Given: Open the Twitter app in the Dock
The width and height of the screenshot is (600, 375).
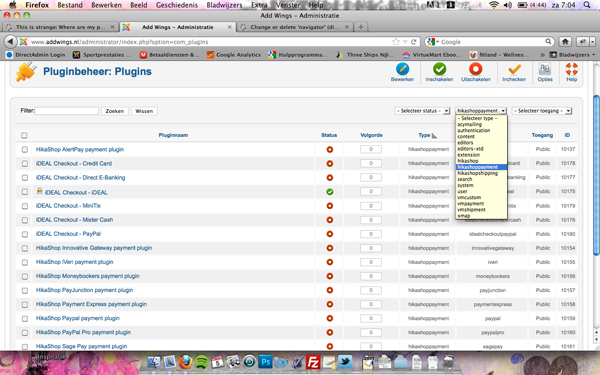Looking at the screenshot, I should (x=345, y=362).
